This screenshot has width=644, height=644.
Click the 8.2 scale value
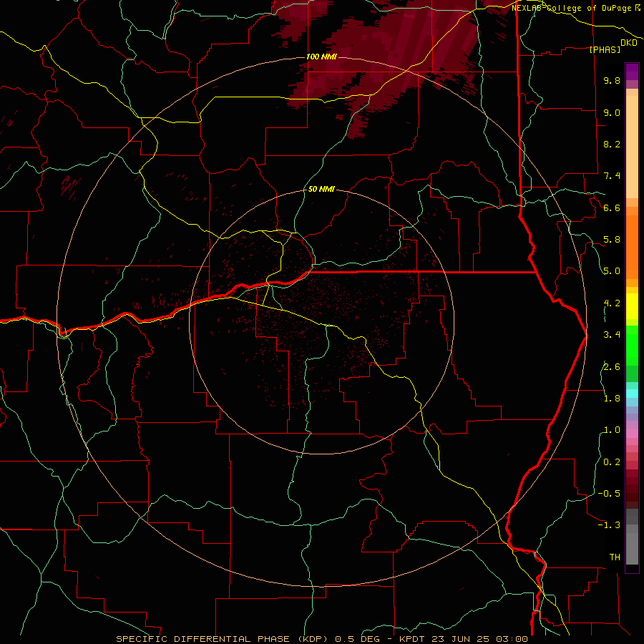tap(612, 145)
